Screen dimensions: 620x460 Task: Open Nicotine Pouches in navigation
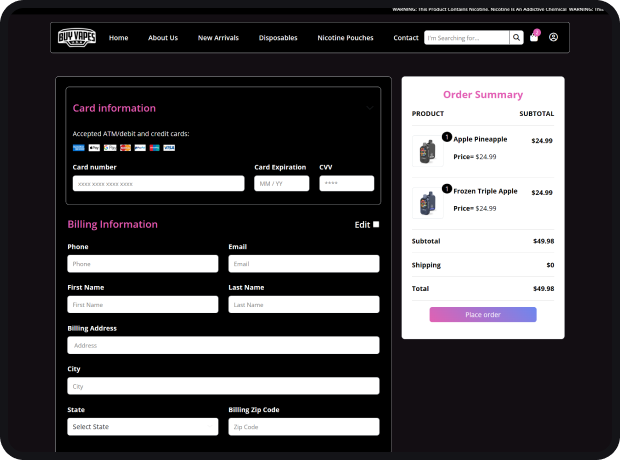click(345, 38)
